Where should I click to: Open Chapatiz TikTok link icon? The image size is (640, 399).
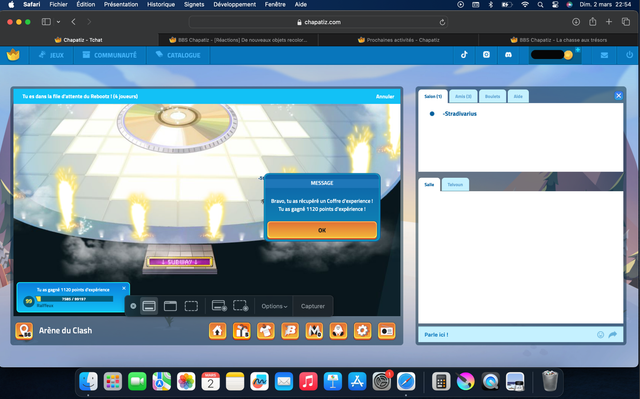pyautogui.click(x=464, y=55)
